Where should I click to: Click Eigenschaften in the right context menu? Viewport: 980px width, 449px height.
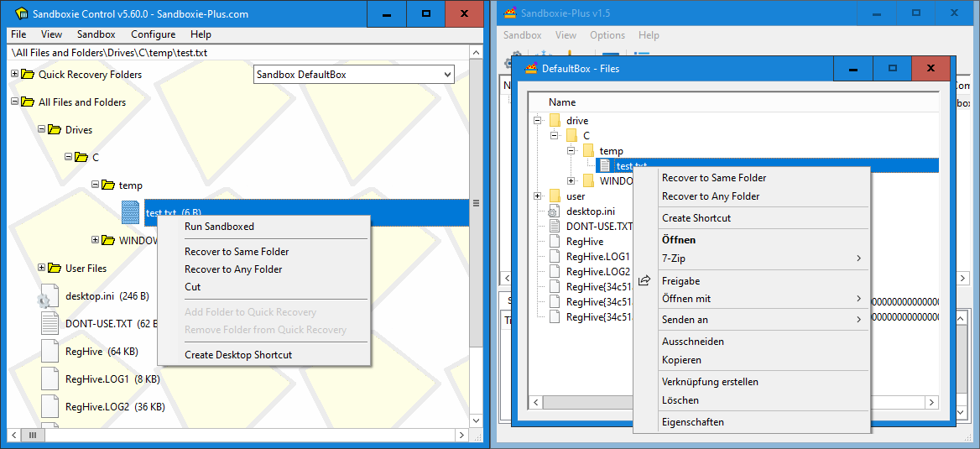point(692,422)
